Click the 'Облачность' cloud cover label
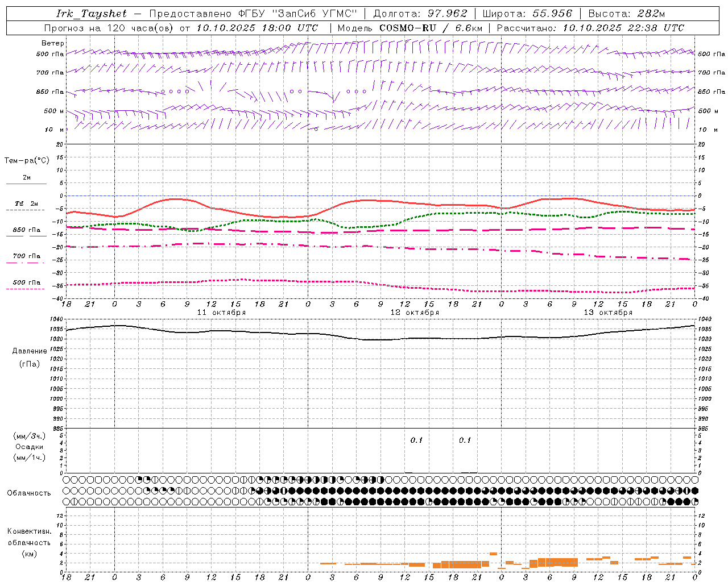Screen dimensions: 728x582 coord(29,493)
